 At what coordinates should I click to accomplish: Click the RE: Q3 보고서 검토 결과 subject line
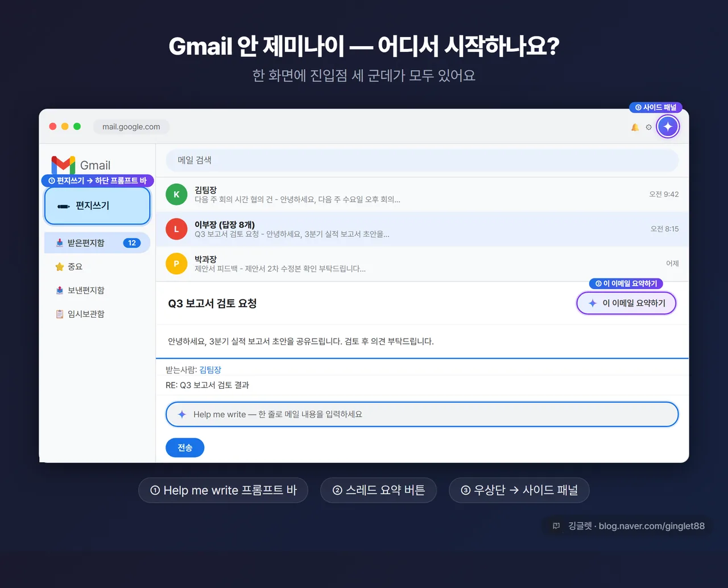pyautogui.click(x=208, y=385)
